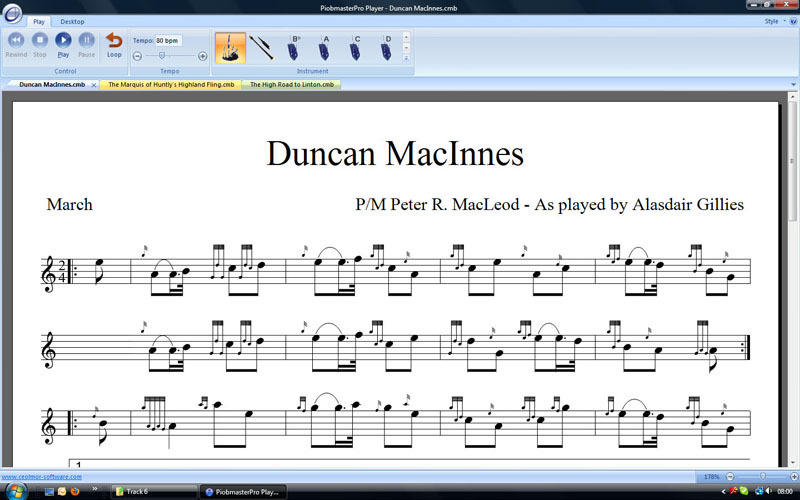Switch to the Desktop ribbon tab

pos(72,21)
